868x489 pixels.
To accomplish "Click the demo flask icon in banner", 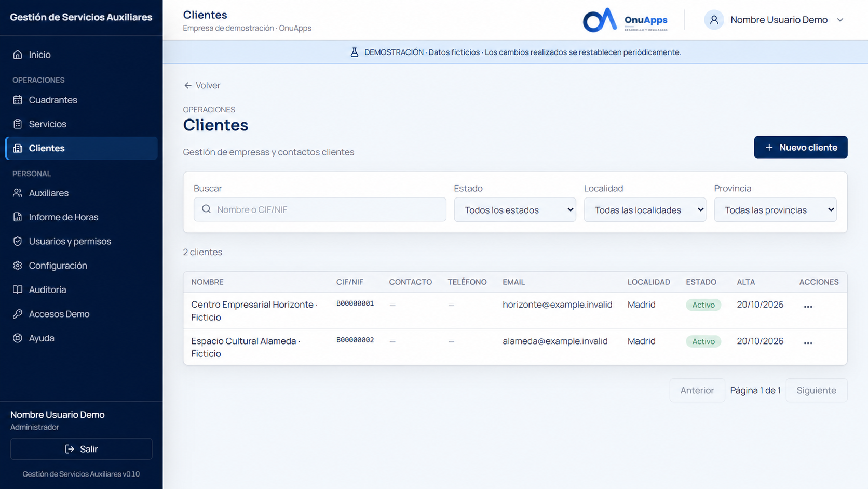I will (x=355, y=52).
